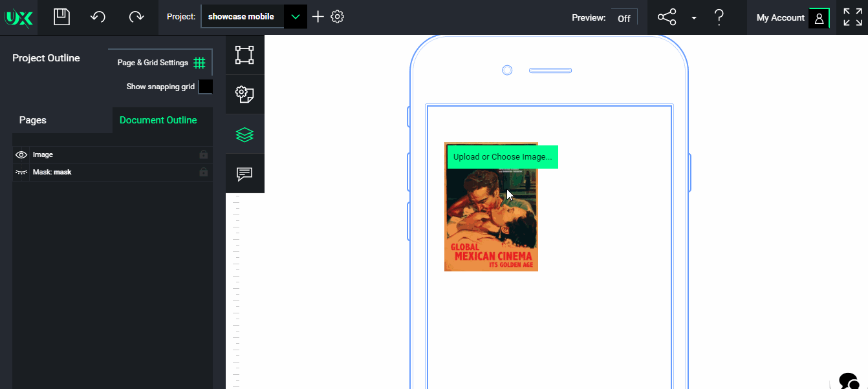The image size is (868, 389).
Task: Open the elements panel icon with the square frame
Action: tap(244, 55)
